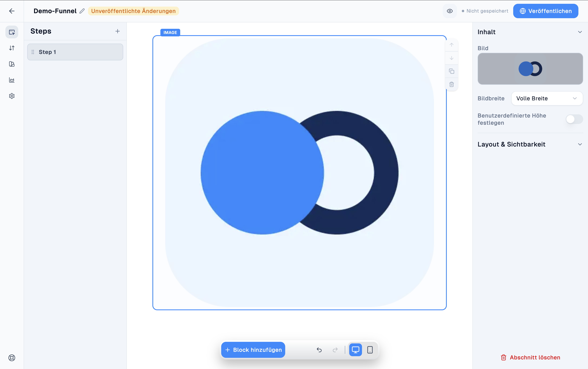Add a new step with plus icon
Viewport: 588px width, 369px height.
click(117, 31)
